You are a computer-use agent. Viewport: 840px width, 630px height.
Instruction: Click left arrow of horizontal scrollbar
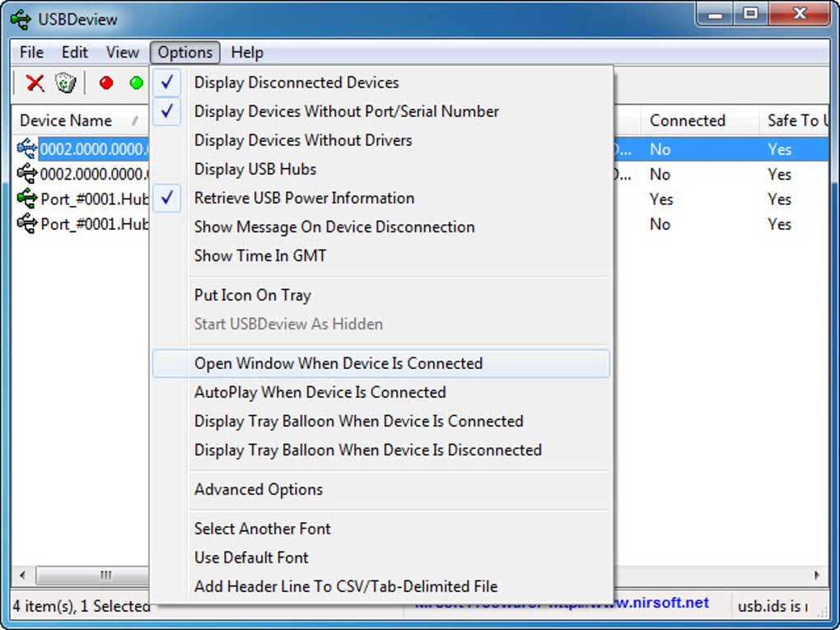coord(22,576)
